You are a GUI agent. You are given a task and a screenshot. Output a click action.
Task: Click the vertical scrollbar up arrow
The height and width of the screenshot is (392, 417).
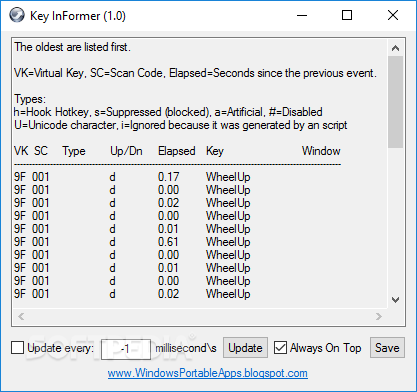click(x=395, y=48)
